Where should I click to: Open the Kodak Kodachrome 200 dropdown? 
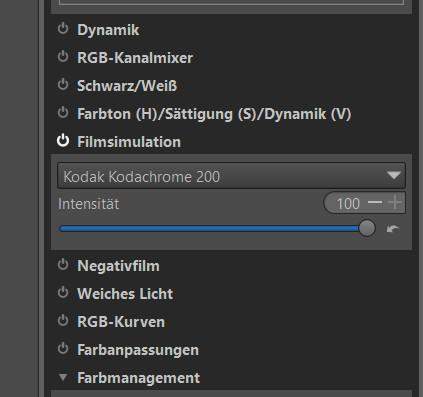231,176
